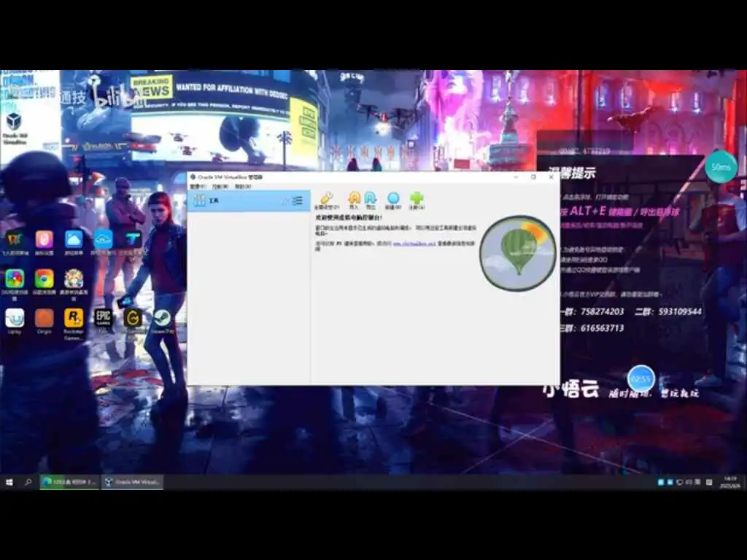Switch to Oracle VM VirtualBox taskbar button
The image size is (747, 560).
coord(133,483)
